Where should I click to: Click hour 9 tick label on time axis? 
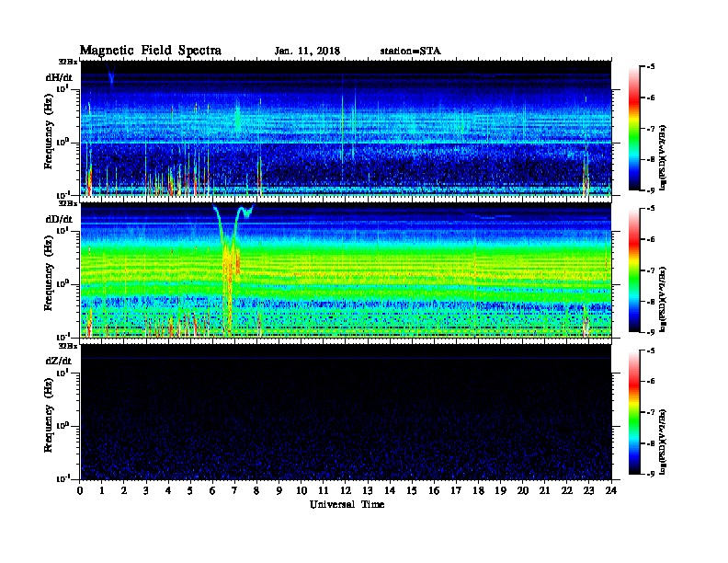pyautogui.click(x=279, y=491)
